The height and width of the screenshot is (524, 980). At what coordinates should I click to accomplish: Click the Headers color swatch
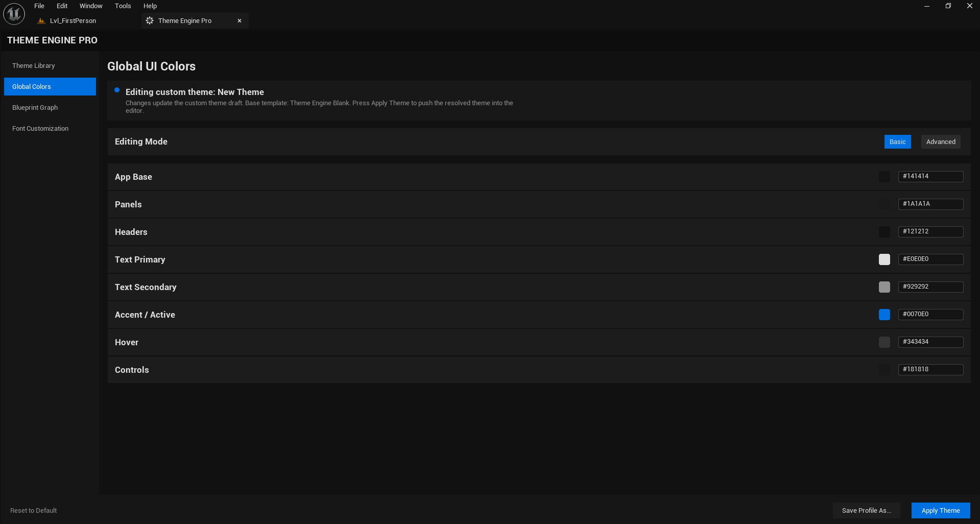coord(885,232)
